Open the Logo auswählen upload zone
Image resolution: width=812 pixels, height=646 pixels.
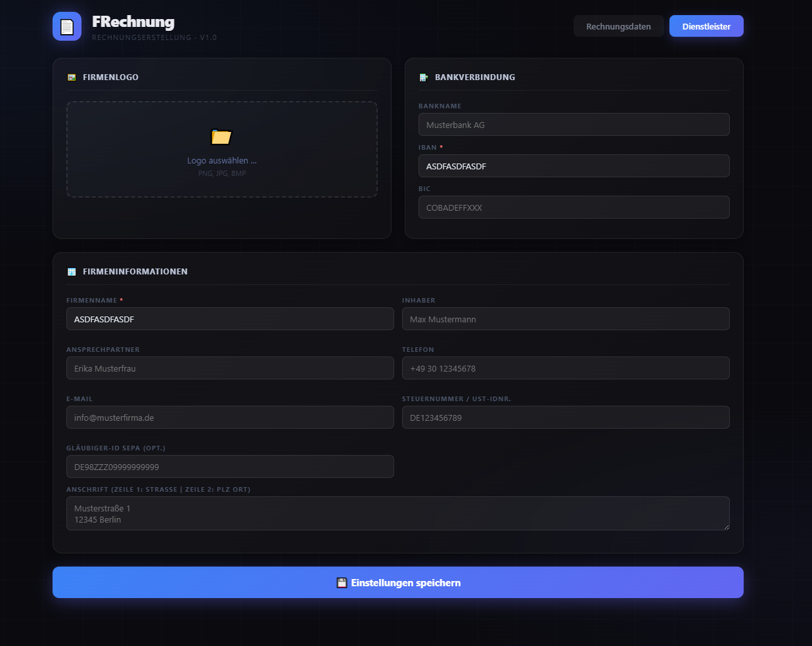[x=221, y=149]
